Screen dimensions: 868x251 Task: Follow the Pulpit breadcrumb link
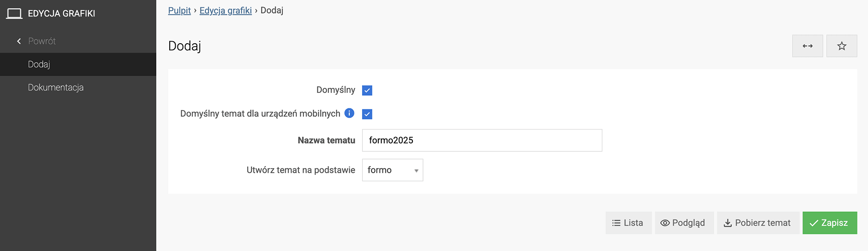click(179, 11)
